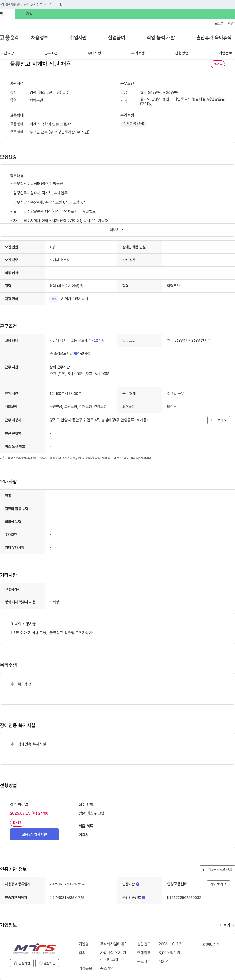Viewport: 235px width, 980px height.
Task: Open the 실업급여 menu
Action: coord(117,38)
